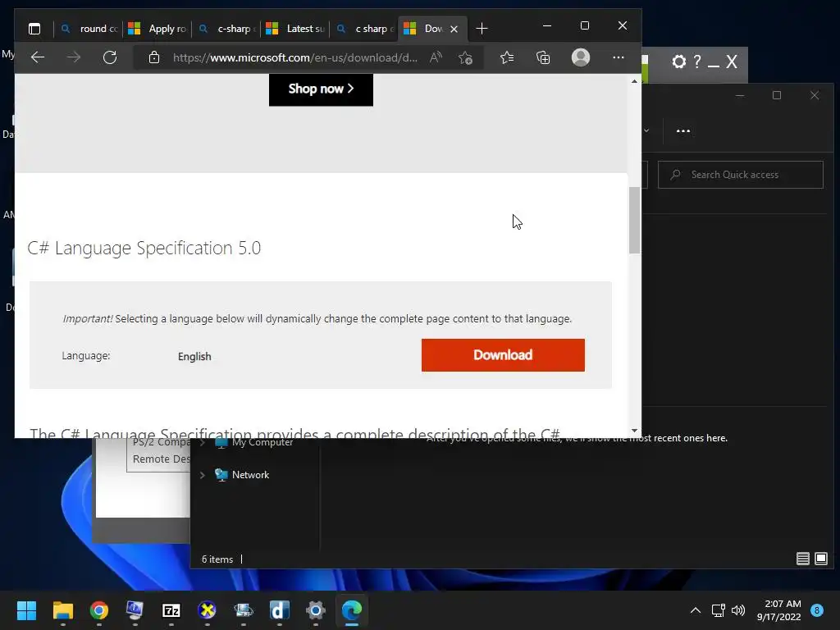Image resolution: width=840 pixels, height=630 pixels.
Task: Open 7-Zip from the taskbar
Action: pos(171,610)
